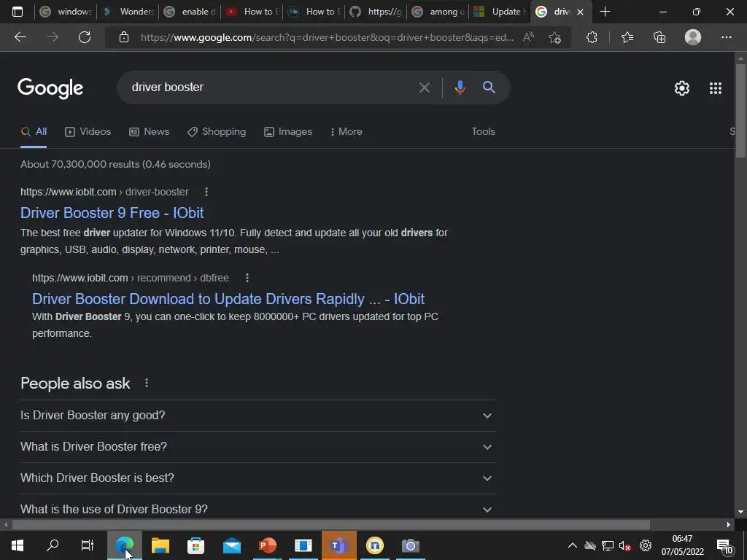Click the browser address bar URL
Screen dimensions: 747x560
point(327,37)
